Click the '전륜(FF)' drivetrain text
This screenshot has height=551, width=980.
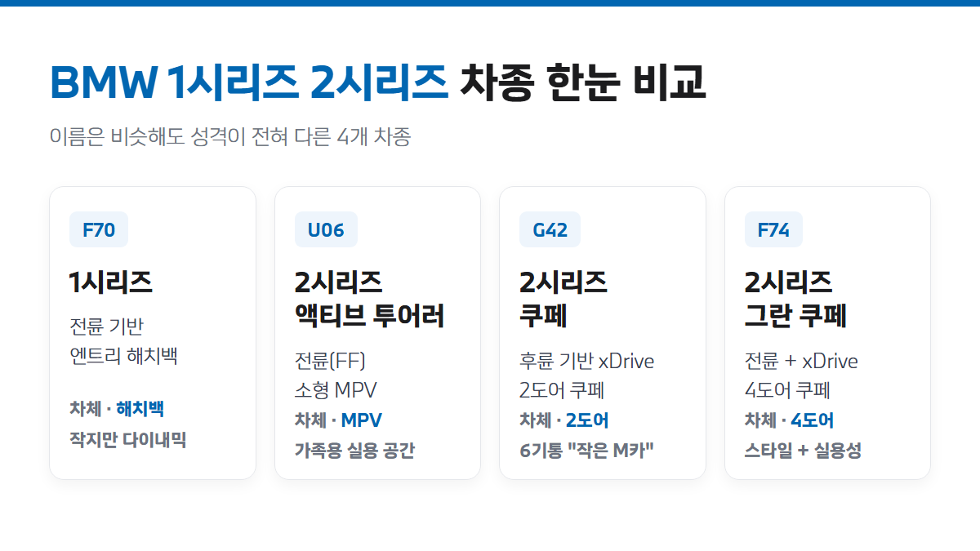click(x=331, y=361)
